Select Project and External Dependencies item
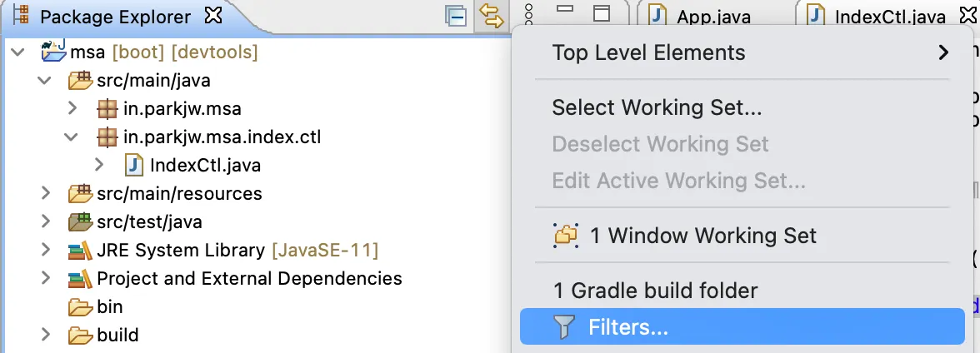This screenshot has width=980, height=353. [249, 278]
